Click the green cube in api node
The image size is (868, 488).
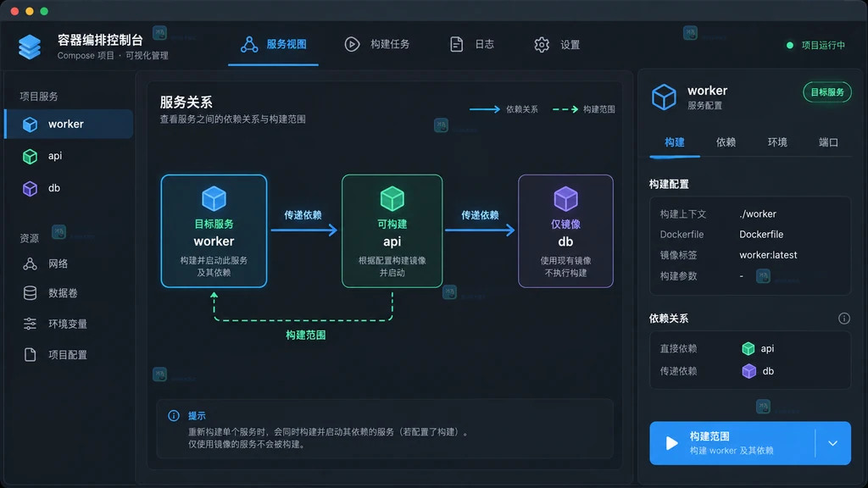(x=392, y=199)
